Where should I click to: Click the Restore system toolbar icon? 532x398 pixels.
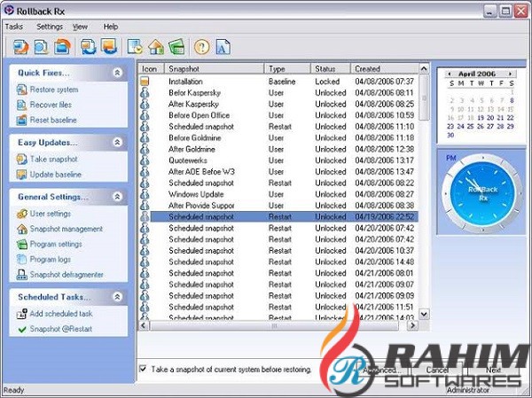tap(20, 46)
